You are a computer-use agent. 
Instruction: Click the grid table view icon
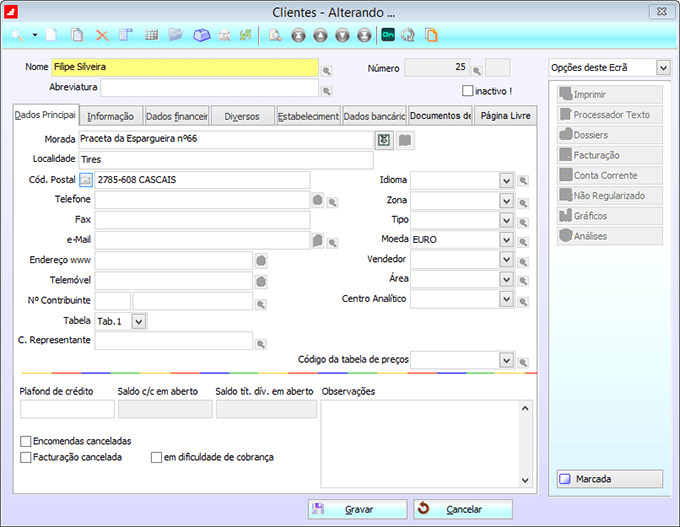151,35
